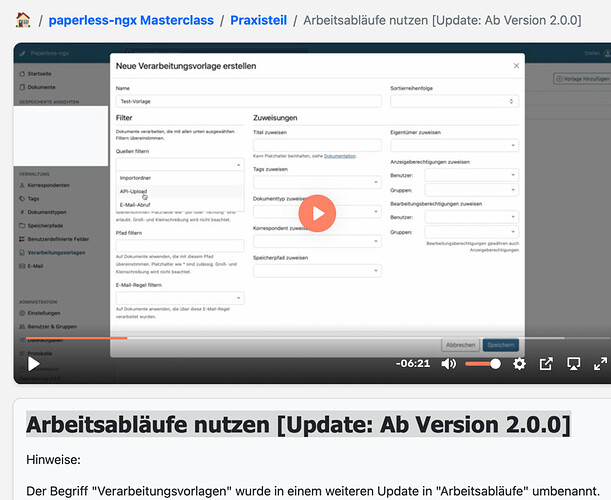This screenshot has width=611, height=500.
Task: Click the Hinweise: text line
Action: point(53,460)
